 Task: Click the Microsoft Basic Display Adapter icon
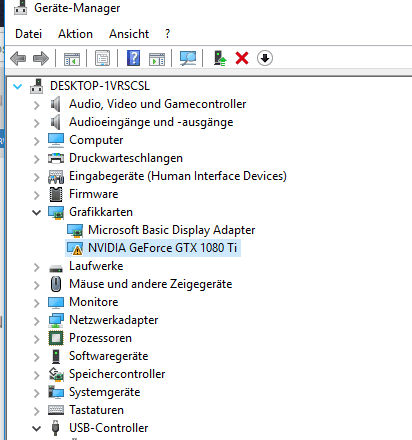(x=75, y=230)
